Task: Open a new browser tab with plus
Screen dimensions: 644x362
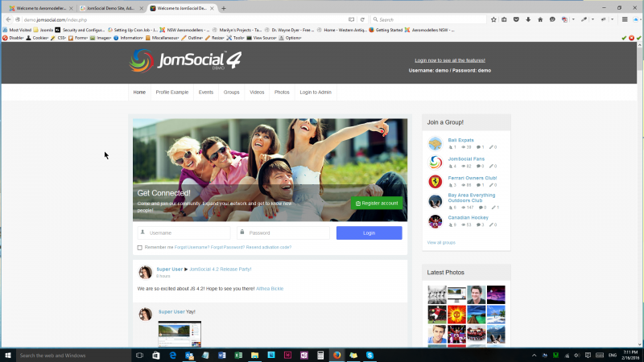Action: [224, 8]
